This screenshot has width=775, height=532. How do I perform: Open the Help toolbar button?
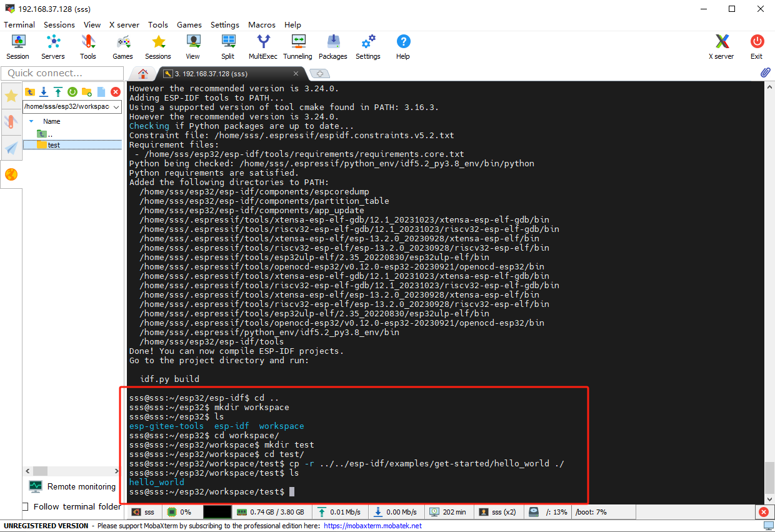click(x=403, y=48)
